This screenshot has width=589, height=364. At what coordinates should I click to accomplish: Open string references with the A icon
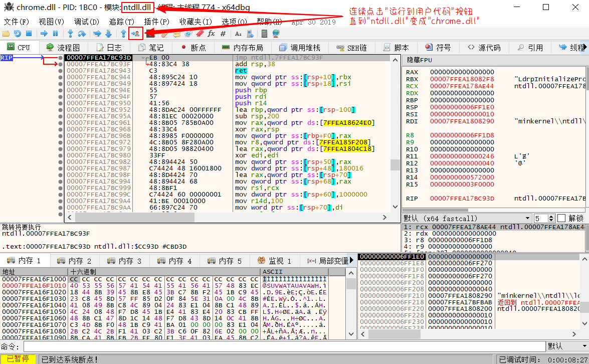[x=238, y=34]
